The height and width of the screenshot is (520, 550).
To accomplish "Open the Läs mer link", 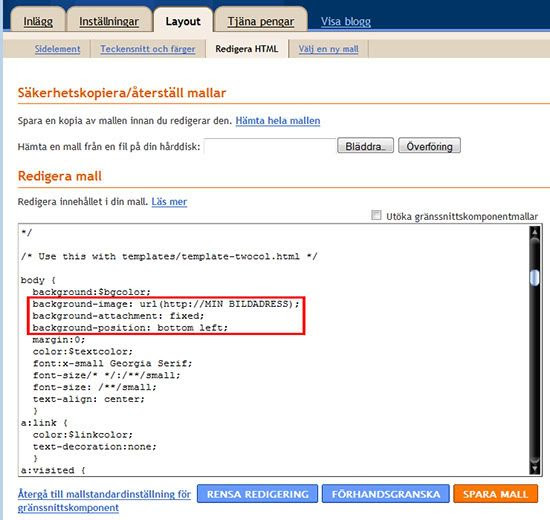I will (169, 202).
